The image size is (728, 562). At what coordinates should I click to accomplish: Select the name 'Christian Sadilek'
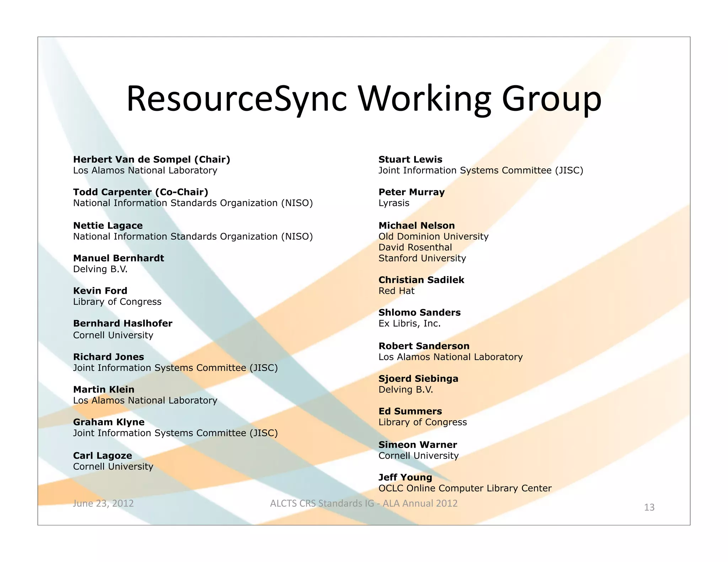click(421, 280)
